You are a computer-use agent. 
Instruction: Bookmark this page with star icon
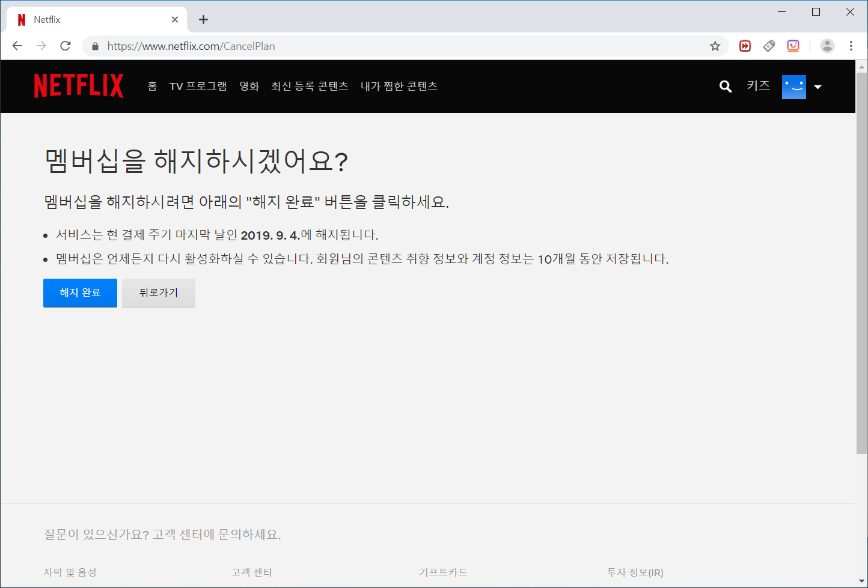point(715,46)
